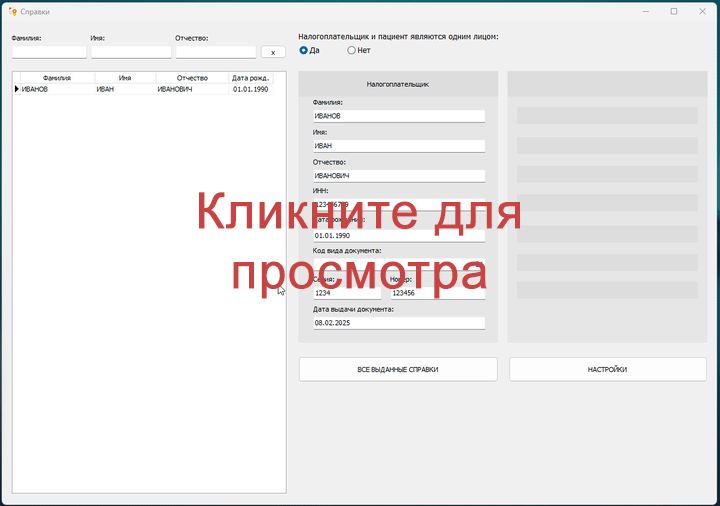Clear search filters with the x button
720x506 pixels.
[273, 52]
